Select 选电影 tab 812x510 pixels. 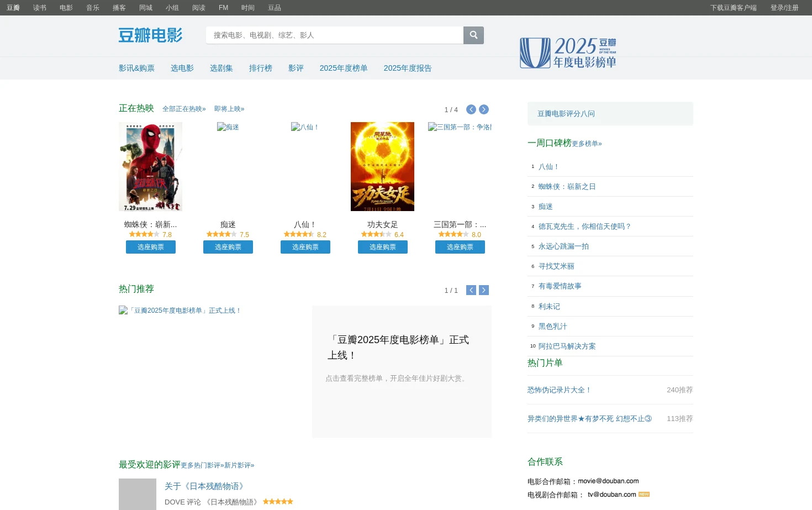[x=182, y=68]
